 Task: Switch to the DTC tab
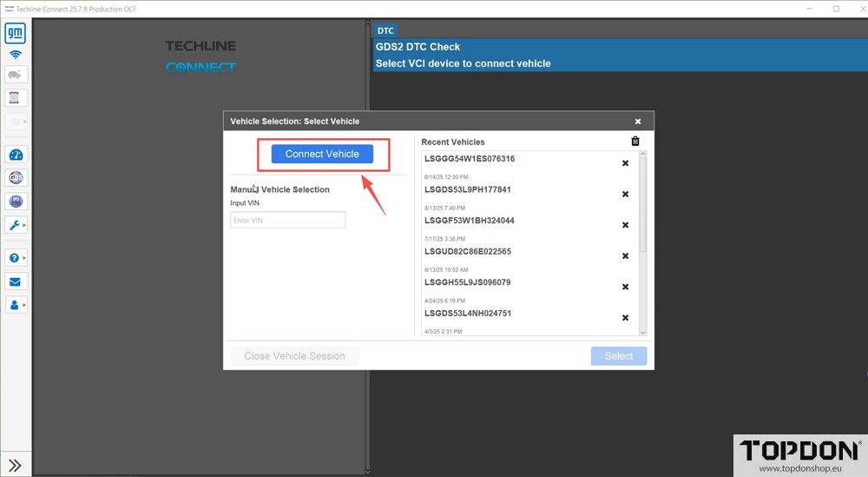click(x=385, y=30)
